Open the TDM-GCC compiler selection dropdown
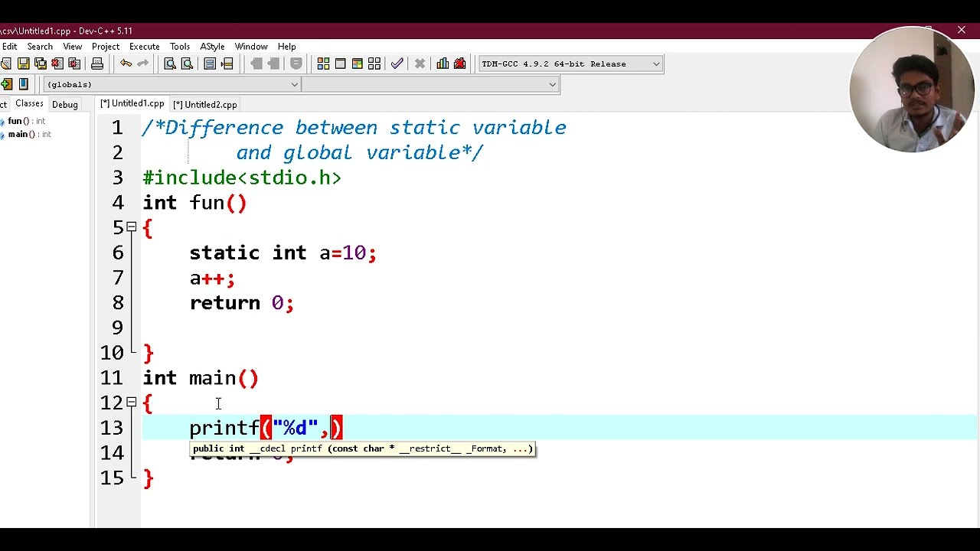The width and height of the screenshot is (980, 551). [570, 64]
